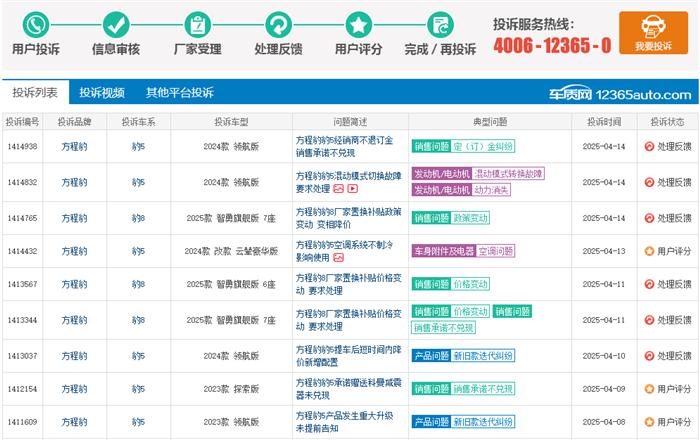Click 豹8 series link in row 1414765

(138, 218)
